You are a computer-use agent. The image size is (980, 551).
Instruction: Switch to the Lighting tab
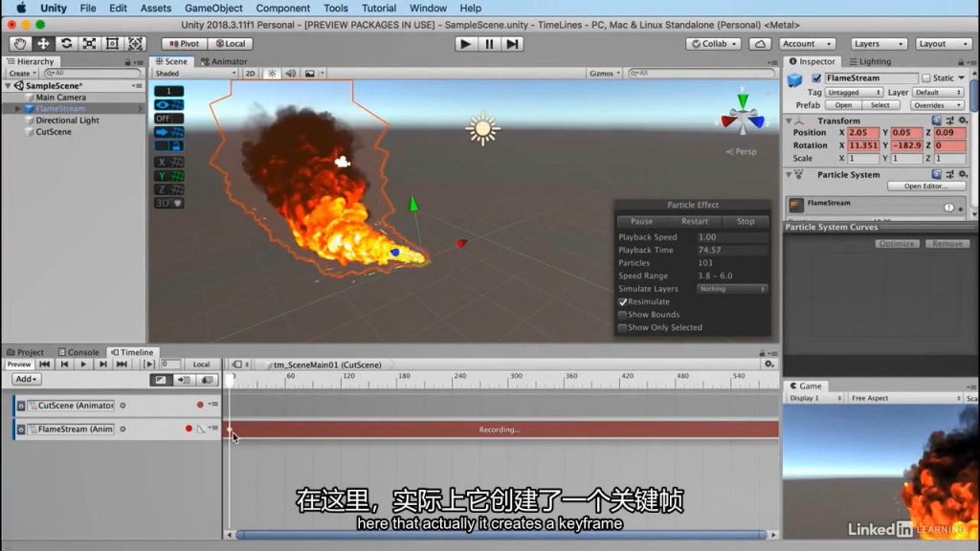tap(870, 61)
